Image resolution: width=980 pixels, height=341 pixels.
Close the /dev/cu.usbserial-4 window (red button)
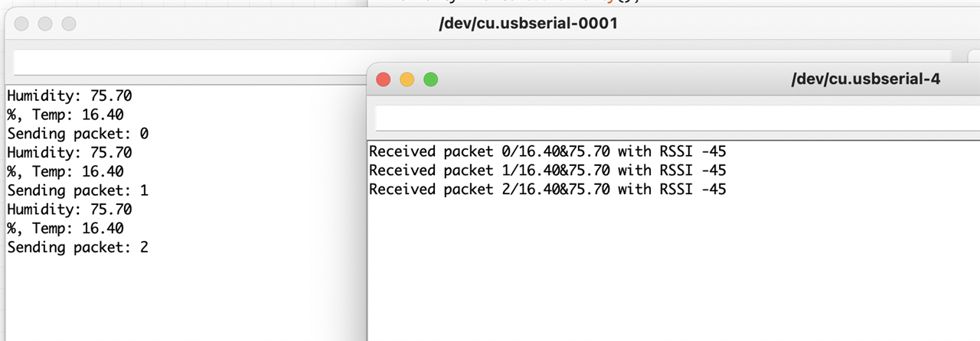[x=384, y=79]
